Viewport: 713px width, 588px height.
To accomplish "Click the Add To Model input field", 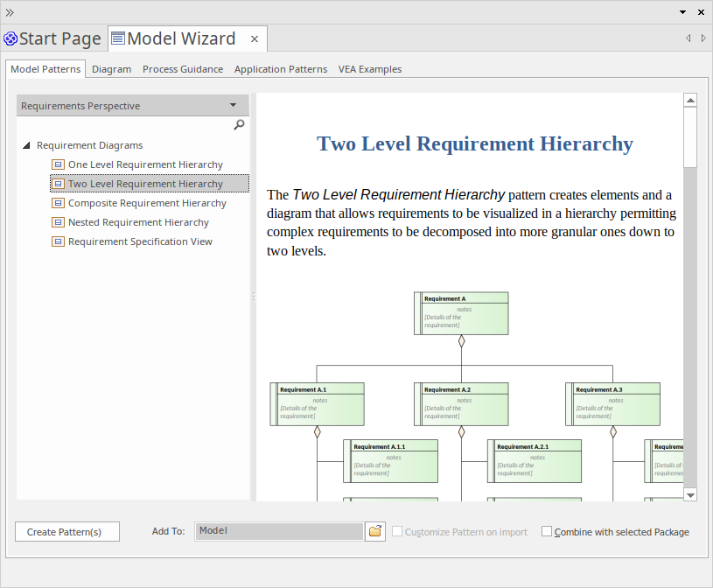I will [278, 531].
